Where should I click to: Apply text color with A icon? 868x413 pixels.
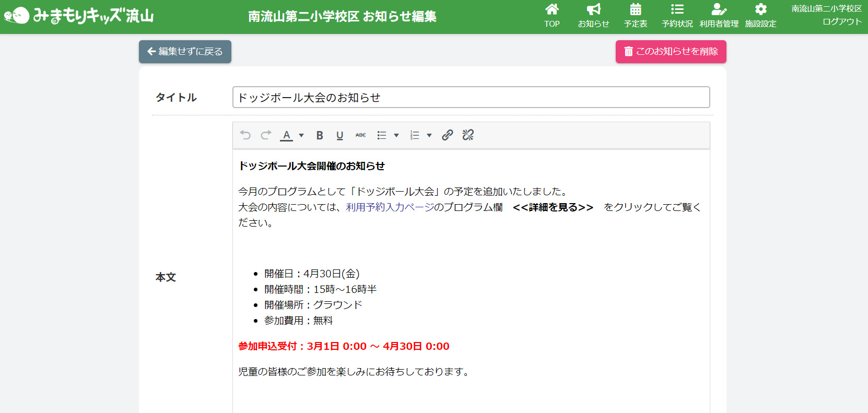tap(286, 135)
